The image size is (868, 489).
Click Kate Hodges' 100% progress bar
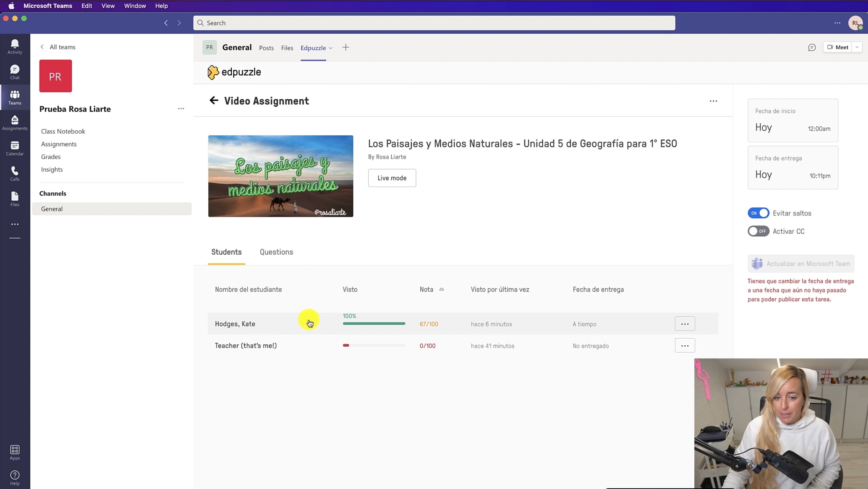(x=374, y=324)
